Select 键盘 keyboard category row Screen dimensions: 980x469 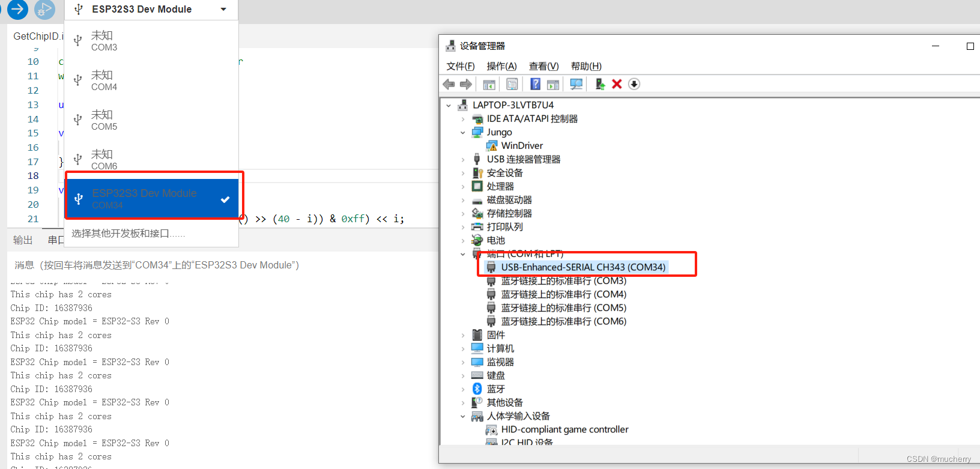tap(495, 375)
